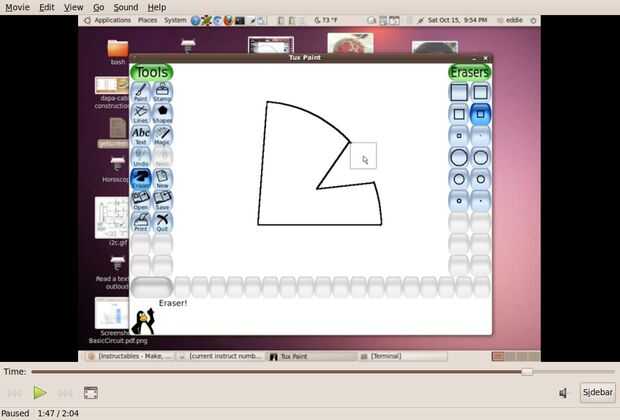Open the Help menu

coord(157,7)
